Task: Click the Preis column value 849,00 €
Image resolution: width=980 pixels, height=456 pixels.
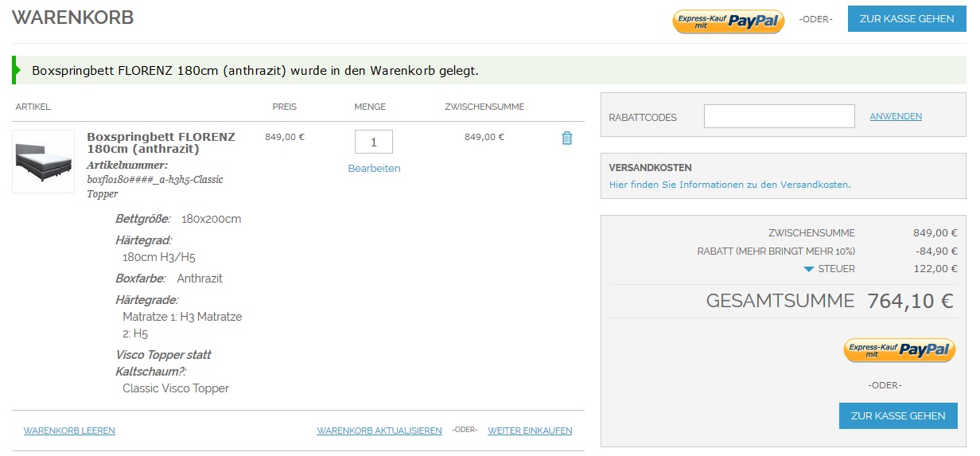Action: [285, 137]
